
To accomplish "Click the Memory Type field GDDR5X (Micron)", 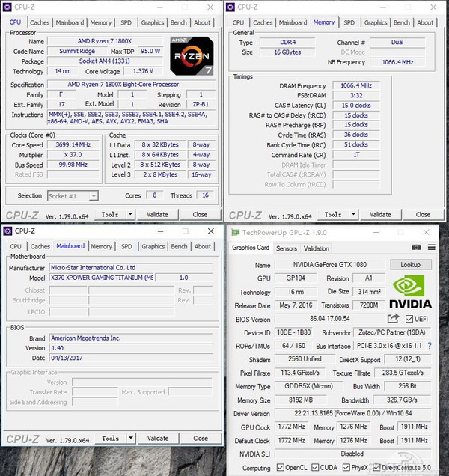I will click(308, 386).
